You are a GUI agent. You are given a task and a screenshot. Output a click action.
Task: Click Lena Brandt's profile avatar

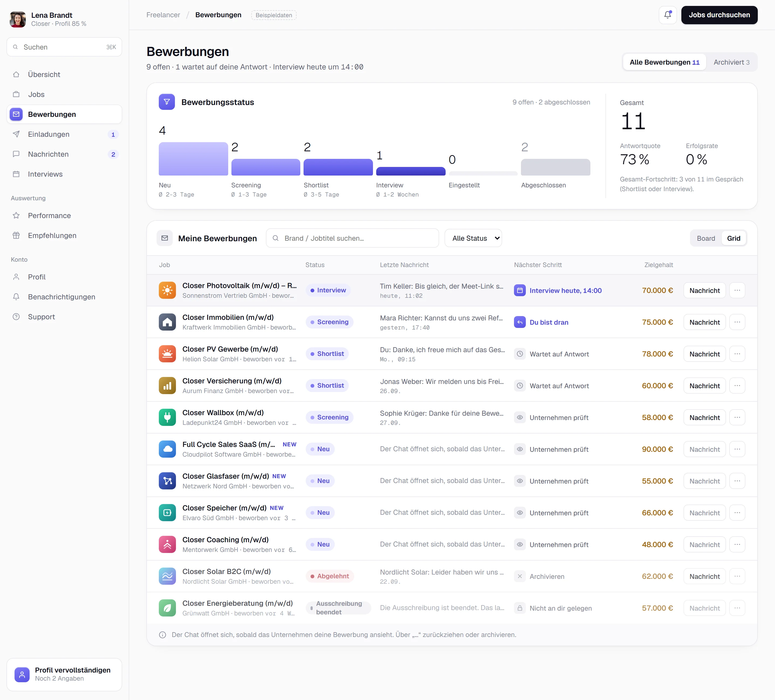pos(18,19)
